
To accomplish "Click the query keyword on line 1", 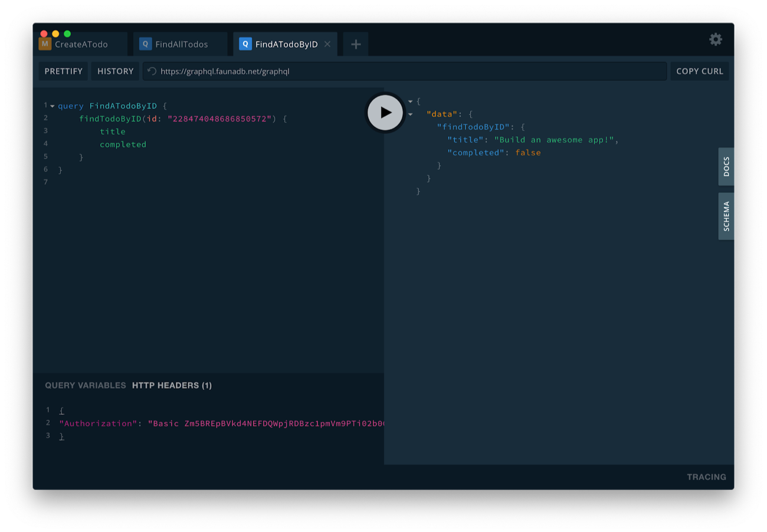I will pyautogui.click(x=71, y=106).
